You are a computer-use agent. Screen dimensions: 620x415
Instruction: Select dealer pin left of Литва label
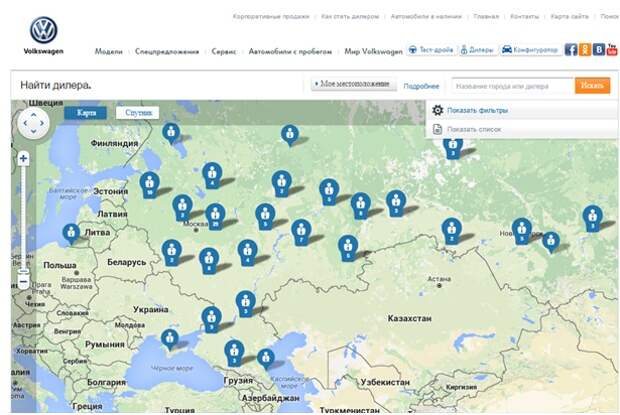click(x=71, y=234)
